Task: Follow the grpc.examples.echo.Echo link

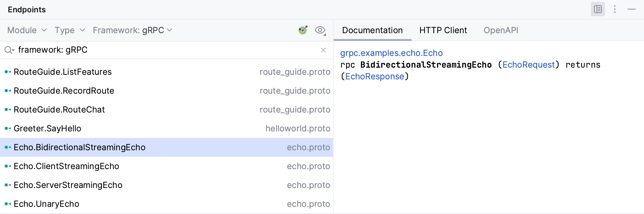Action: click(x=391, y=53)
